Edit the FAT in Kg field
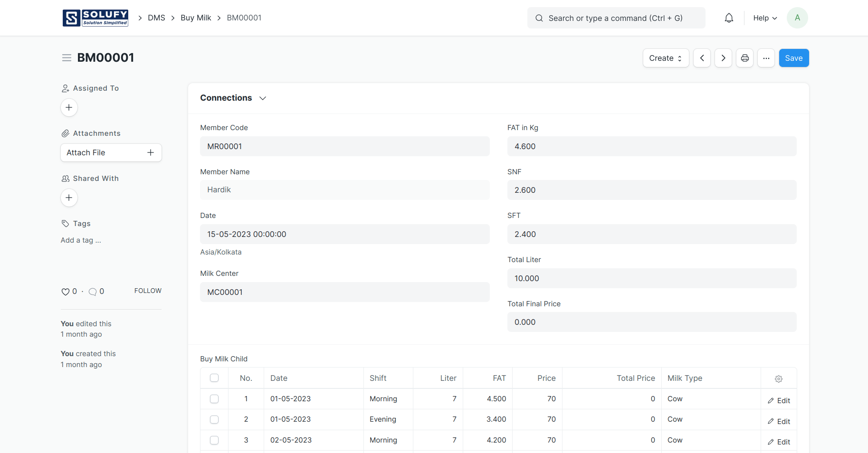The image size is (868, 453). tap(652, 146)
